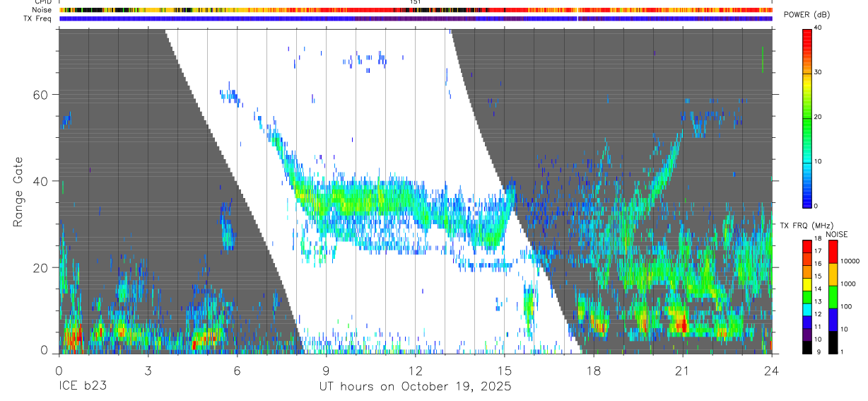Click the 18 label on frequency legend
868x401 pixels.
[817, 240]
